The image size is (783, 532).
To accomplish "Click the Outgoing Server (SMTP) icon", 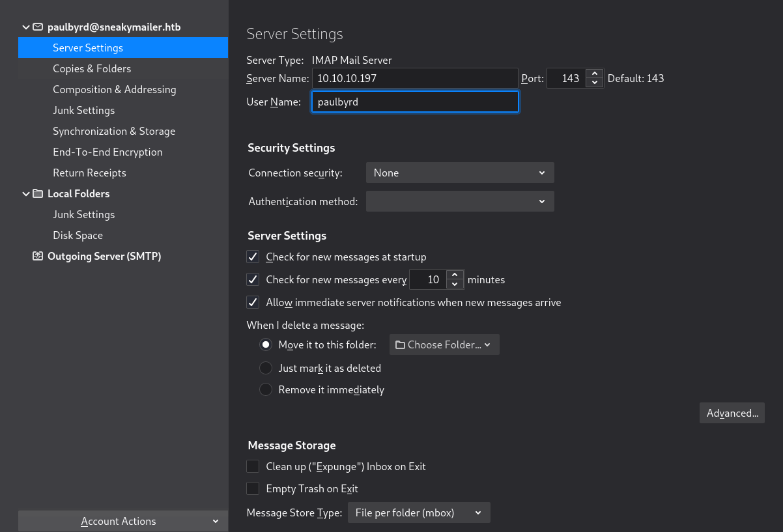I will [x=38, y=257].
